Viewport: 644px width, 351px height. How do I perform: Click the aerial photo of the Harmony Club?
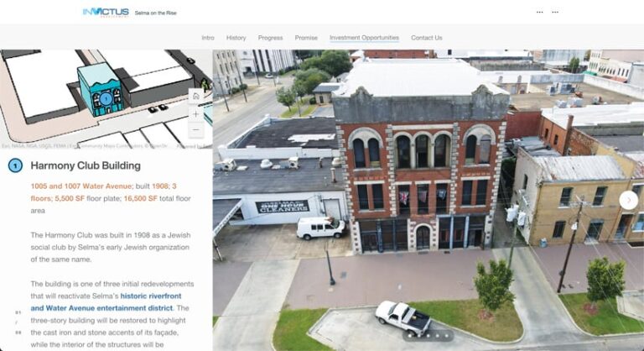428,201
